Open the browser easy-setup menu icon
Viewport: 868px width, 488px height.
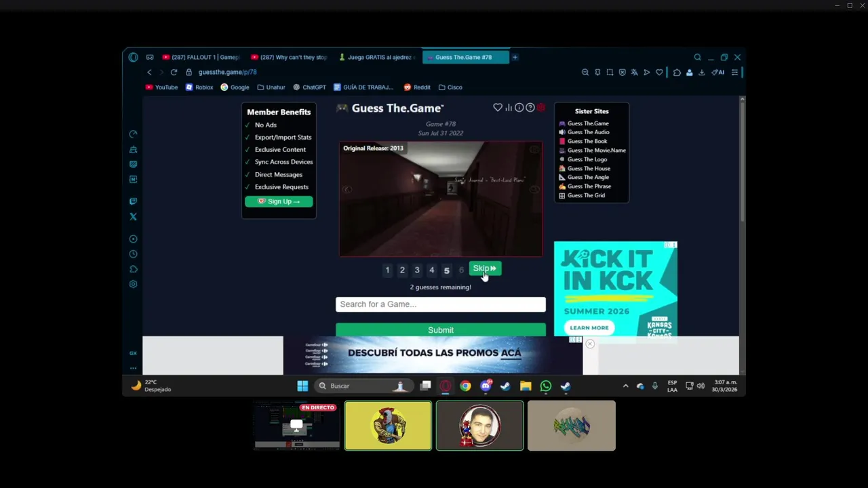coord(734,73)
